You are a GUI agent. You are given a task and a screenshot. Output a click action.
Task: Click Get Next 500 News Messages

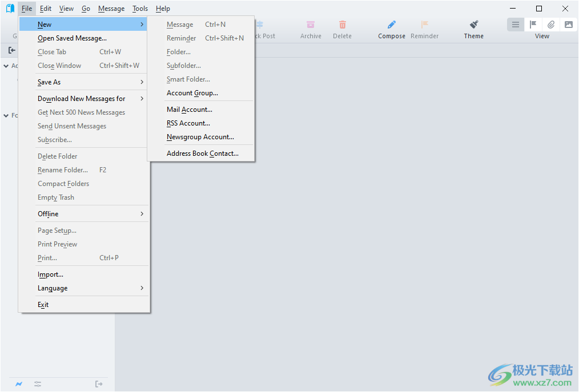coord(84,112)
